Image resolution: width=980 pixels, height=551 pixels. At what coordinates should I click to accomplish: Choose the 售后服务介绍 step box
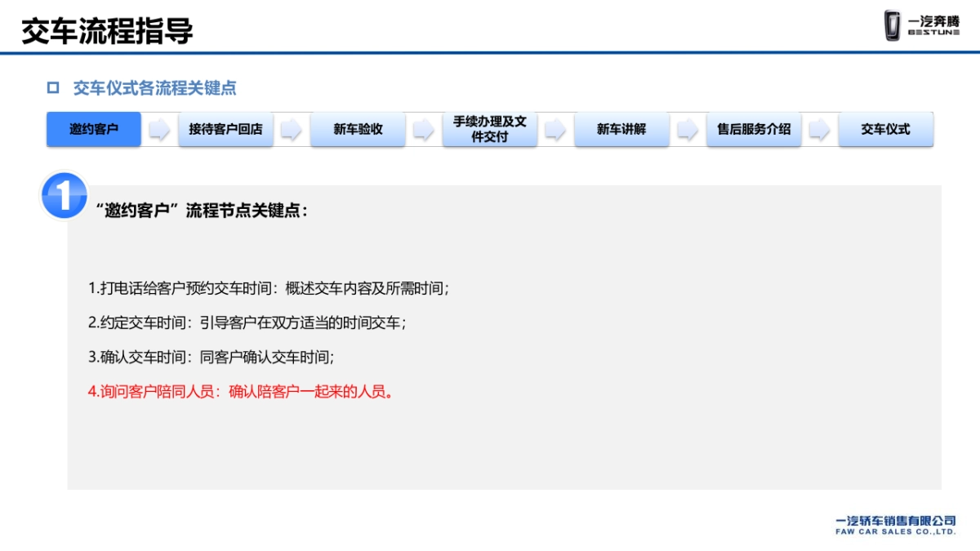coord(755,129)
